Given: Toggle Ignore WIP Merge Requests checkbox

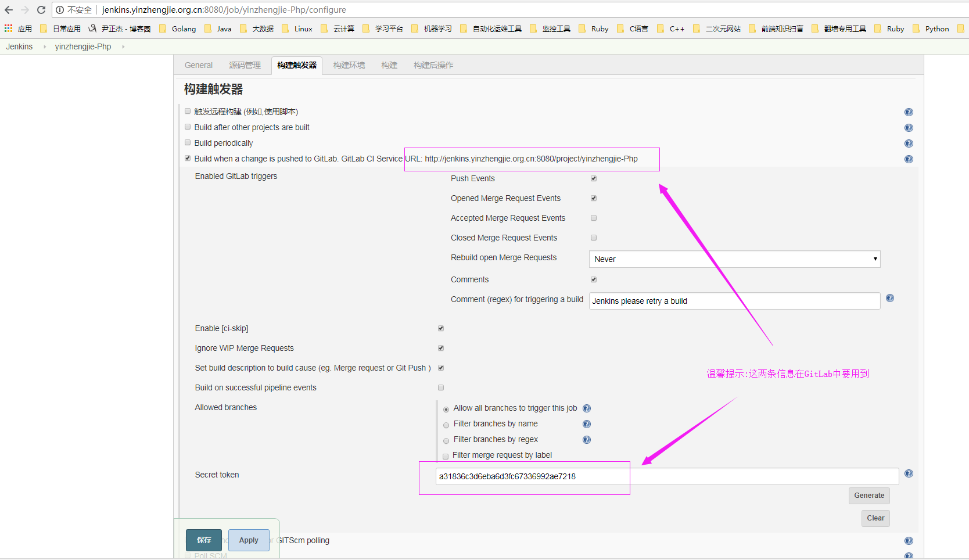Looking at the screenshot, I should (441, 348).
